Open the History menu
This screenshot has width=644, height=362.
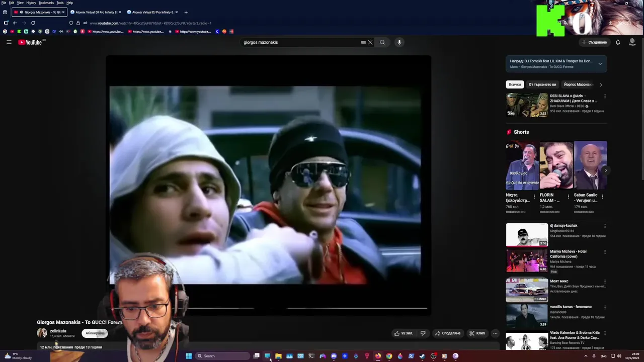point(31,3)
